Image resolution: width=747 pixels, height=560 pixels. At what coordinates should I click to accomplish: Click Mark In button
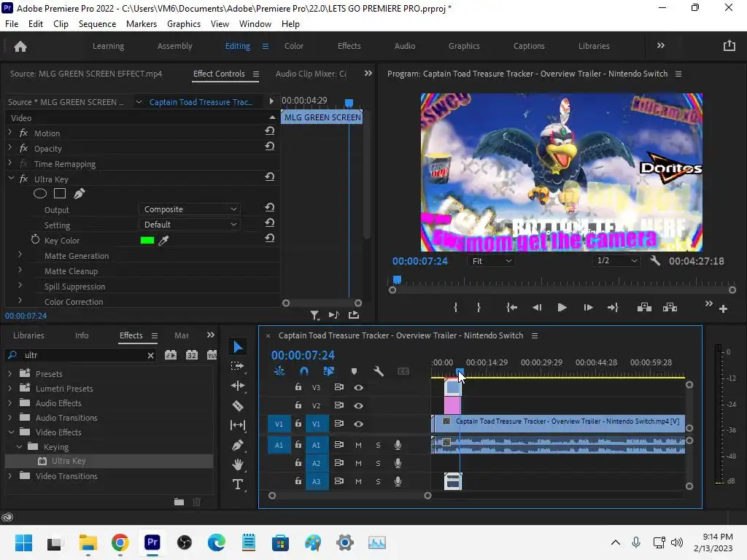point(455,308)
